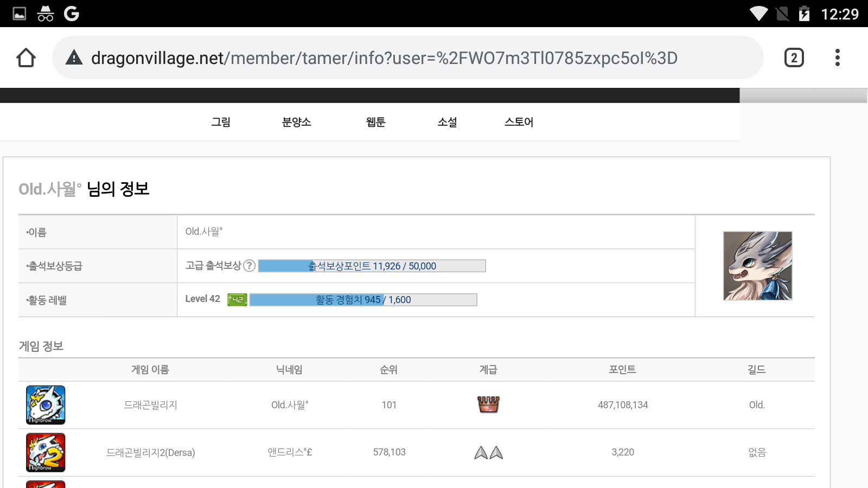Click the help question mark beside 고급 출석보상
This screenshot has height=488, width=868.
249,266
